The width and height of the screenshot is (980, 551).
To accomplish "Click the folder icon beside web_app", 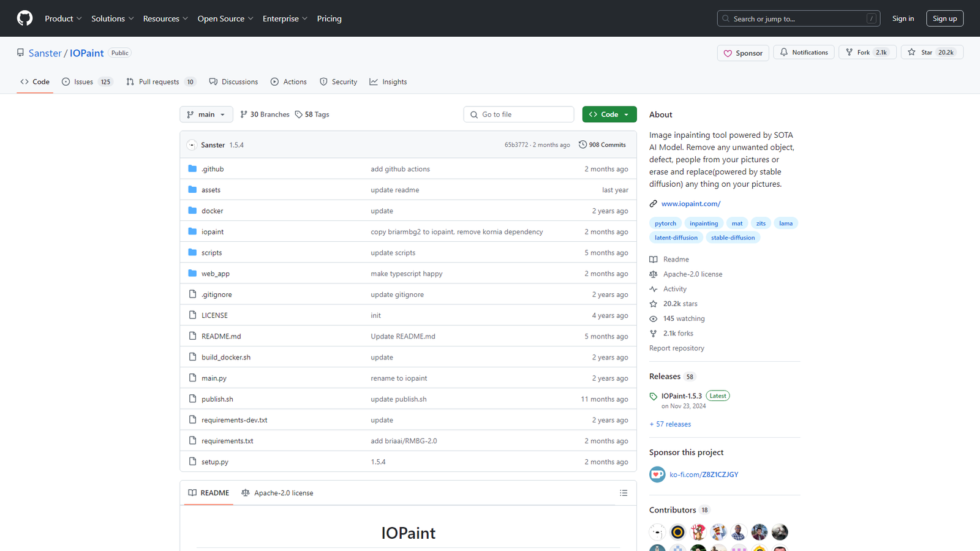I will (x=192, y=274).
